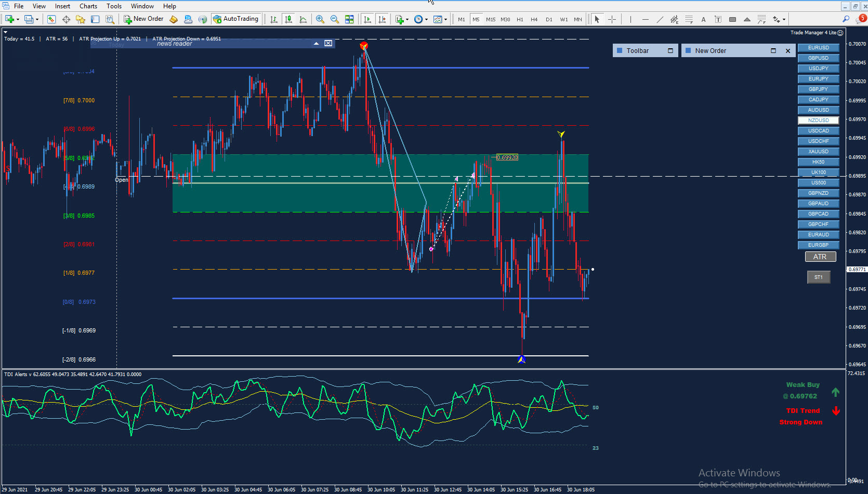The image size is (868, 494).
Task: Toggle the AutoTrading button
Action: [x=235, y=19]
